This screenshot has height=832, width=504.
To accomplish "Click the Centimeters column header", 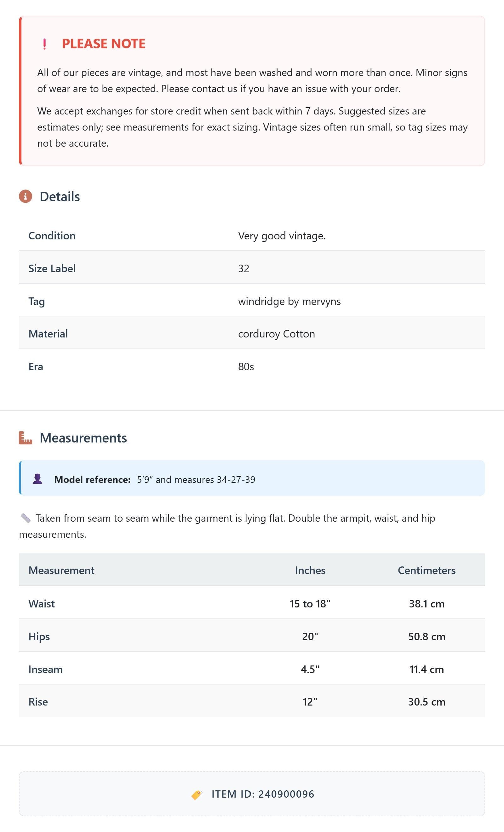I will 427,570.
